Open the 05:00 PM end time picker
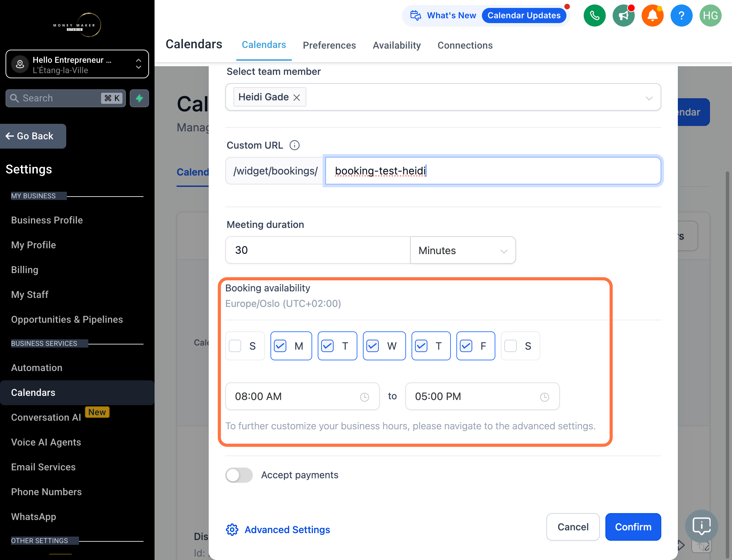Viewport: 732px width, 560px height. coord(482,397)
